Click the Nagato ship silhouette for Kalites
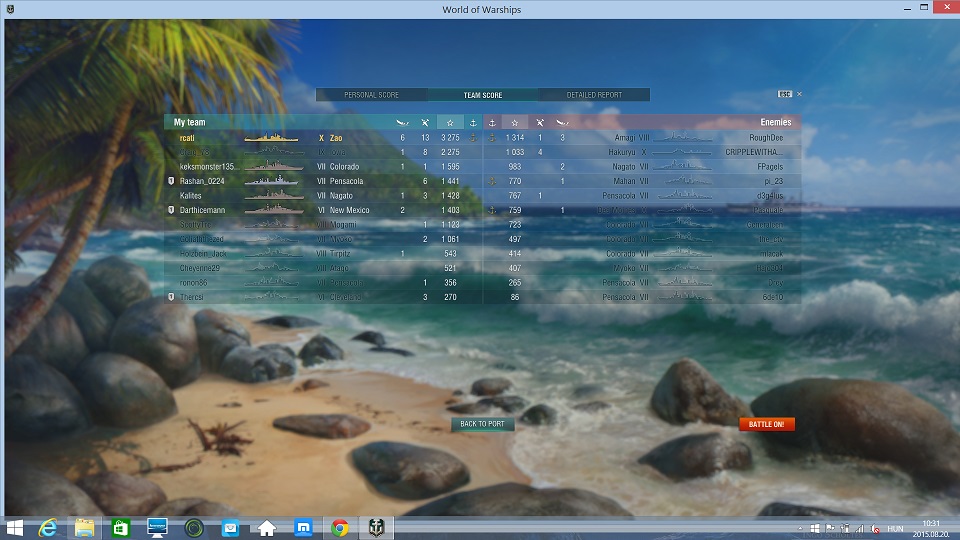The height and width of the screenshot is (540, 960). click(274, 195)
